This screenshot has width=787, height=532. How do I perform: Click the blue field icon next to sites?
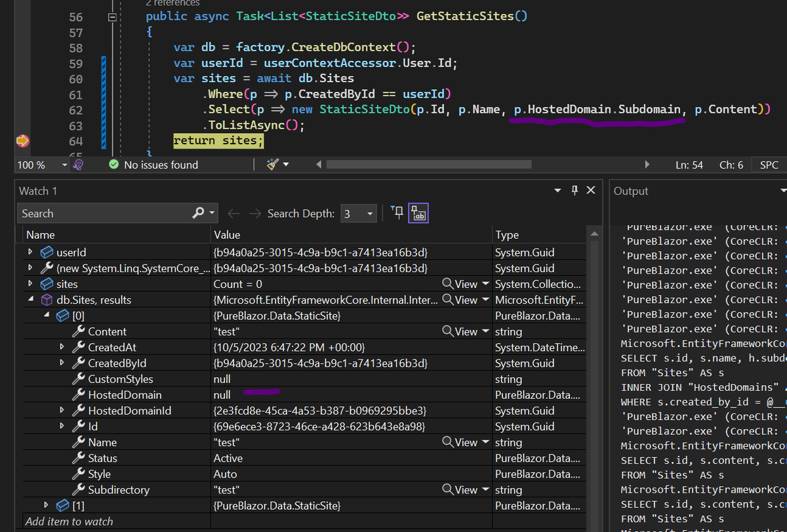click(x=46, y=284)
